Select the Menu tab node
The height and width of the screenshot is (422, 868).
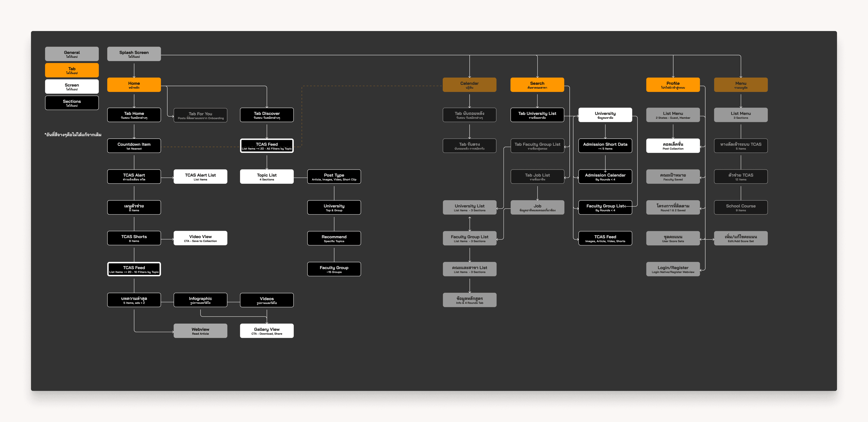pos(740,85)
